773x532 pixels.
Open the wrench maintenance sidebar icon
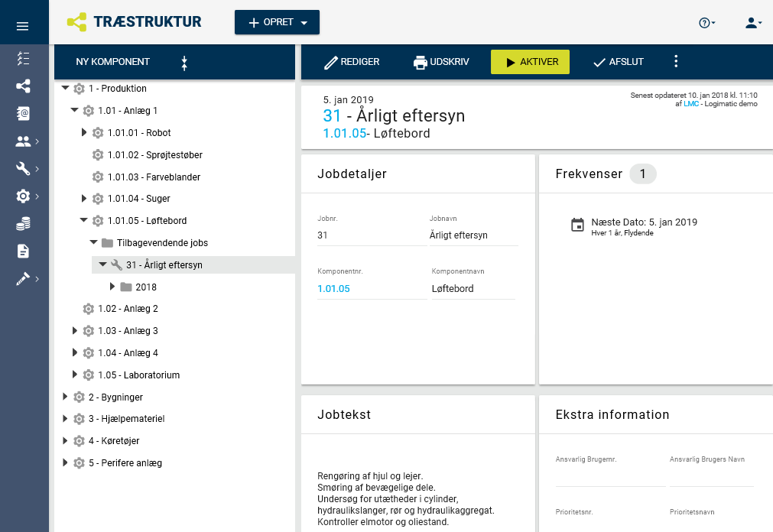point(23,169)
